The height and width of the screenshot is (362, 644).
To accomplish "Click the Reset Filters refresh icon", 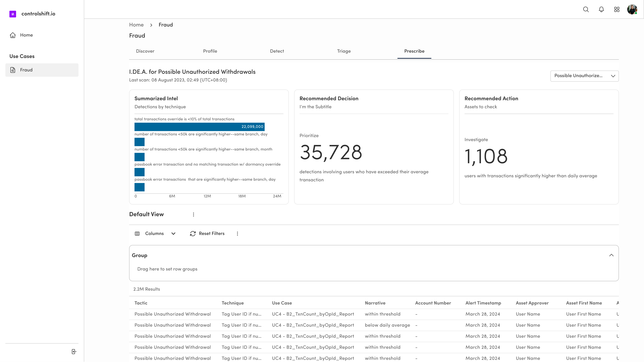I will (x=193, y=234).
